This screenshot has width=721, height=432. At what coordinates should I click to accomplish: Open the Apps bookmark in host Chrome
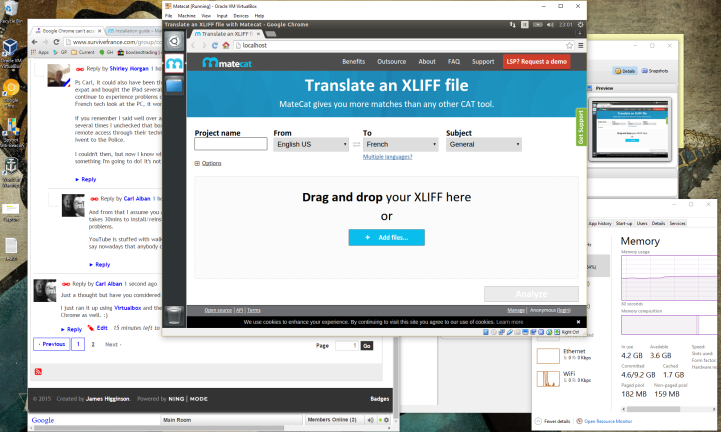[40, 52]
